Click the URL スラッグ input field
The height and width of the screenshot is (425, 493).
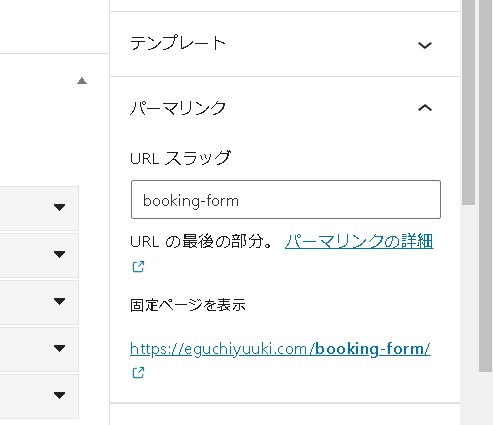coord(286,200)
